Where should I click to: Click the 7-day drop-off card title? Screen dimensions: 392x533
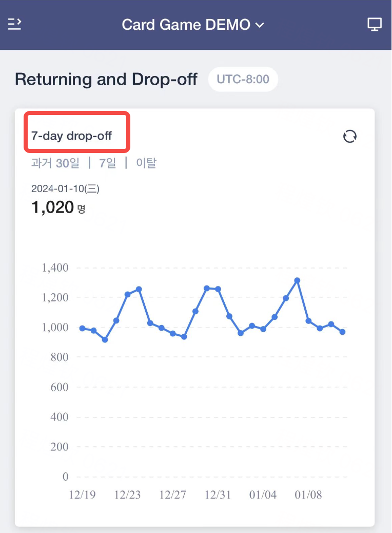point(71,136)
